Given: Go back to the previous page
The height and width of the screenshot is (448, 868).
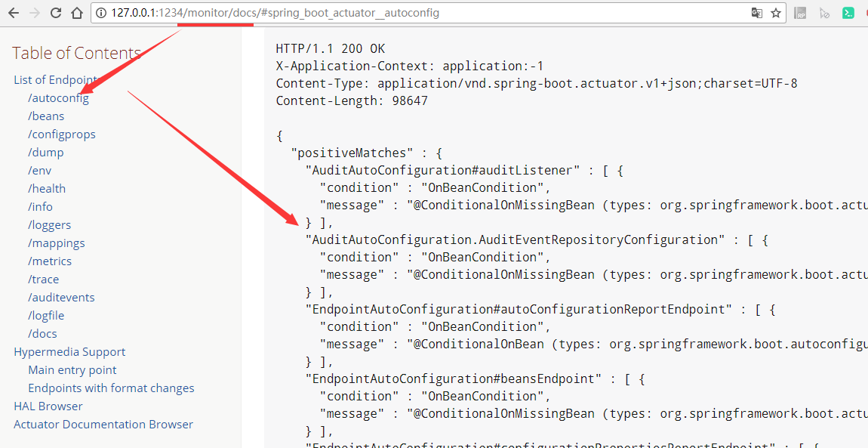Looking at the screenshot, I should pyautogui.click(x=14, y=13).
